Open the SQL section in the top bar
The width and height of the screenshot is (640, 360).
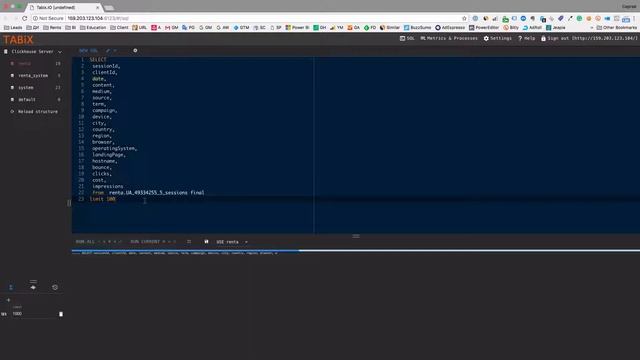[x=407, y=38]
